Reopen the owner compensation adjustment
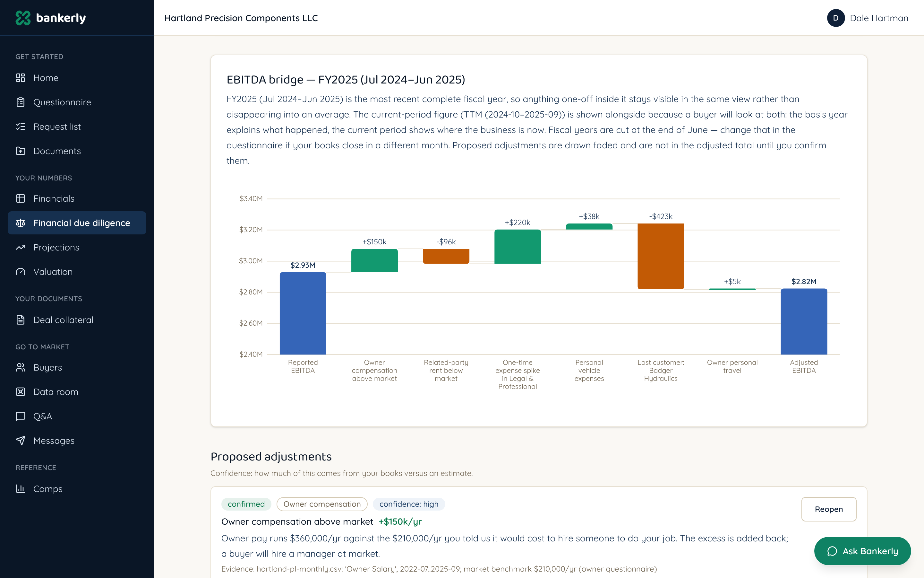The width and height of the screenshot is (924, 578). pyautogui.click(x=828, y=509)
